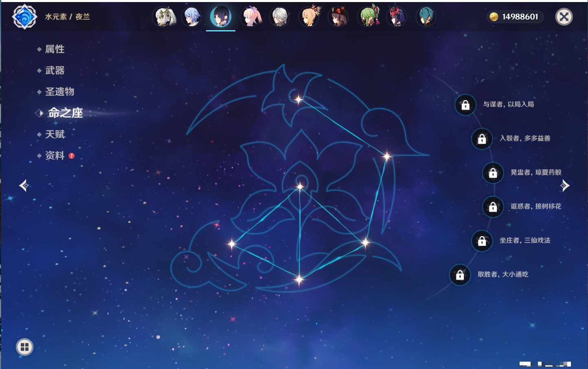Click the Hydro element emblem icon

coord(24,17)
